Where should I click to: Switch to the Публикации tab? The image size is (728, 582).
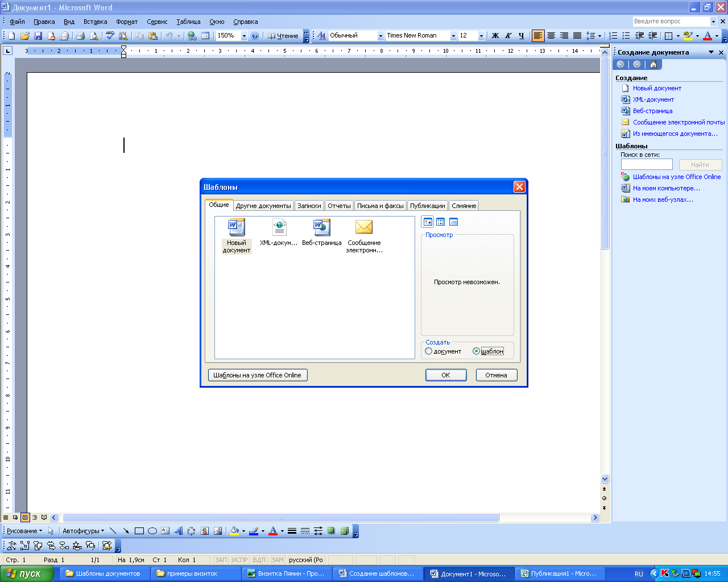click(x=428, y=206)
